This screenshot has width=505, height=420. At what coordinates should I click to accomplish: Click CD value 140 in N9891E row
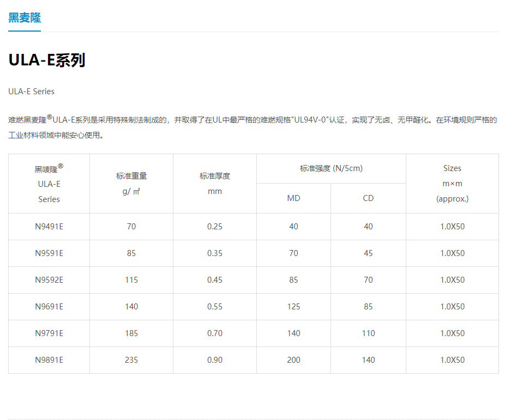(368, 360)
